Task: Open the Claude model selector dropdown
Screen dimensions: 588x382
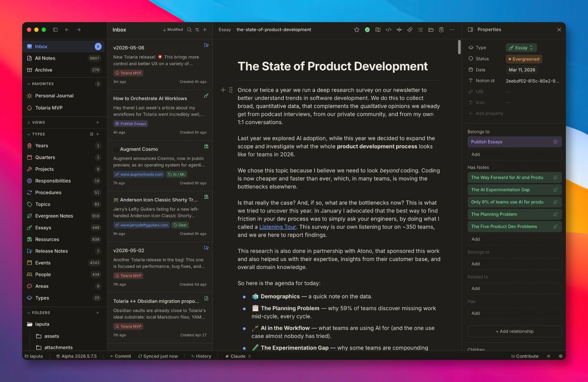Action: (238, 356)
